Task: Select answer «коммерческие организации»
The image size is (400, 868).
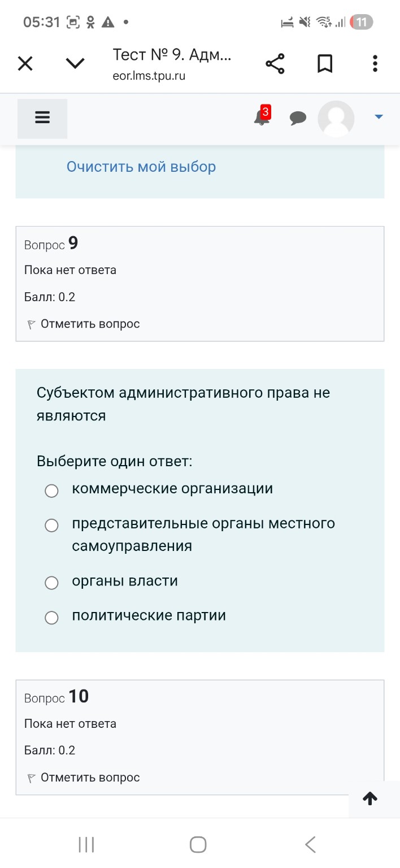Action: pos(51,491)
